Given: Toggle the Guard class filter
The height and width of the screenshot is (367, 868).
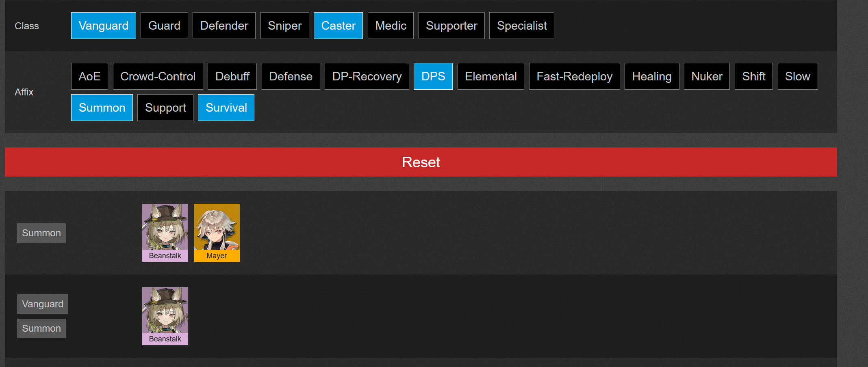Looking at the screenshot, I should 164,26.
